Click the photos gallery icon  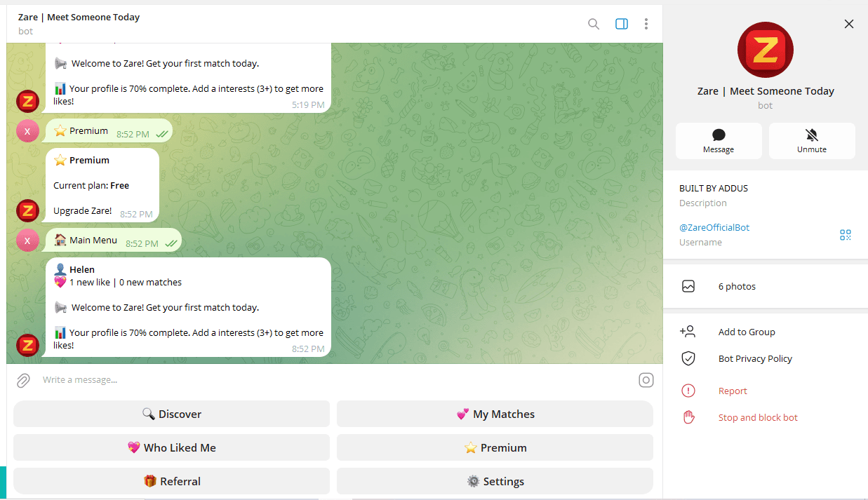pos(688,286)
